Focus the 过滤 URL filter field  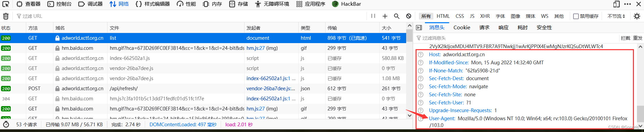(190, 16)
